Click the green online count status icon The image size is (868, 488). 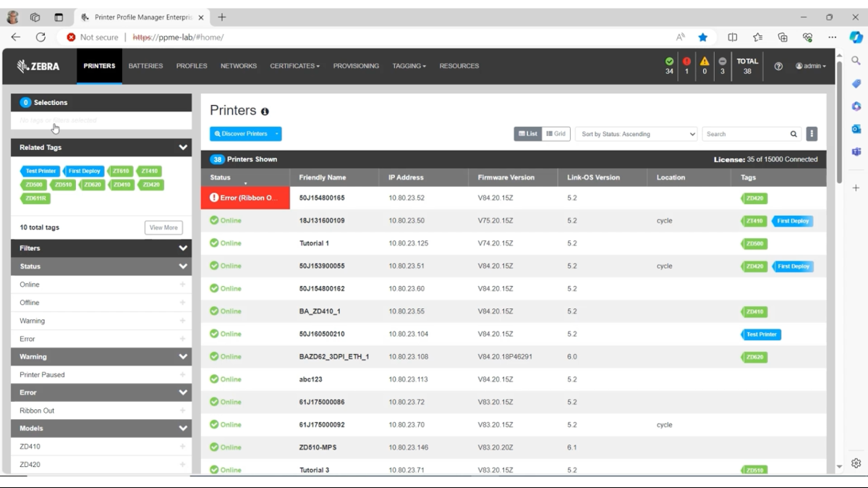[669, 62]
